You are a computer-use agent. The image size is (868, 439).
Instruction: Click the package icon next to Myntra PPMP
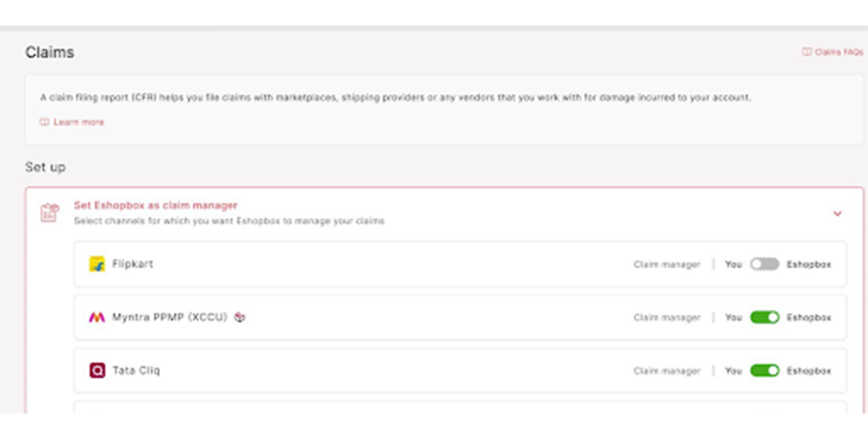(240, 317)
